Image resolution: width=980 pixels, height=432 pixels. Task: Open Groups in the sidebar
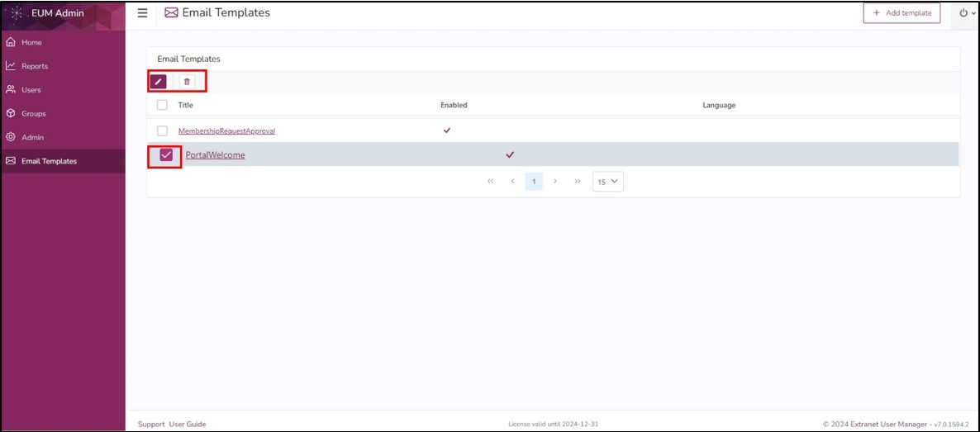(x=63, y=114)
